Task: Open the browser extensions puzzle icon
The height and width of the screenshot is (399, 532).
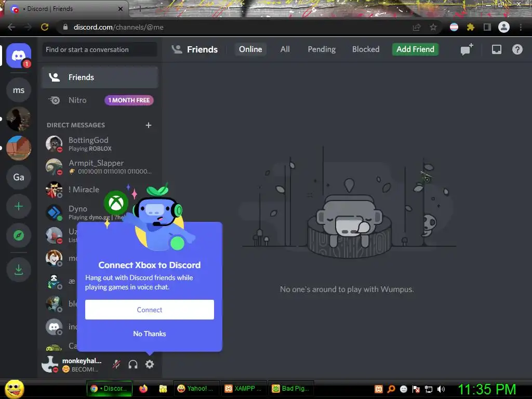Action: click(x=471, y=27)
